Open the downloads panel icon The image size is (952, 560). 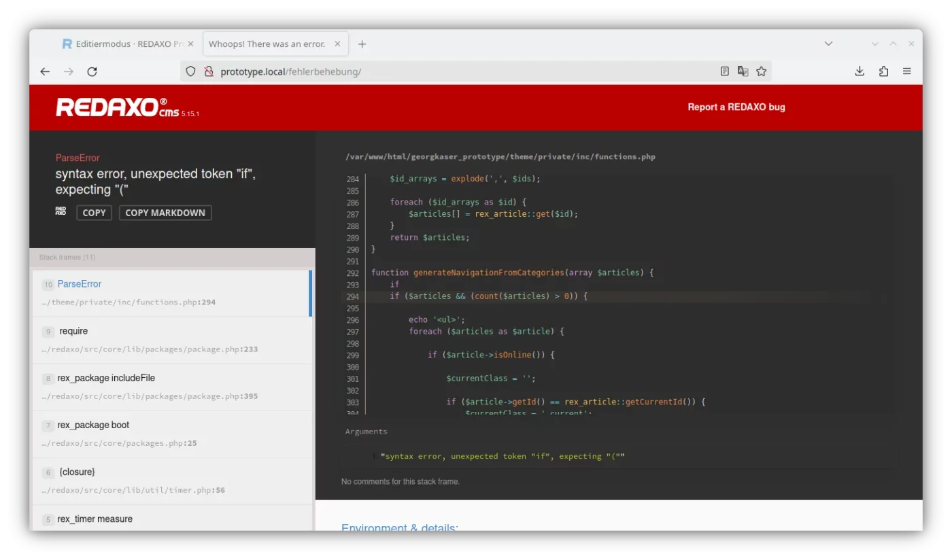[860, 71]
